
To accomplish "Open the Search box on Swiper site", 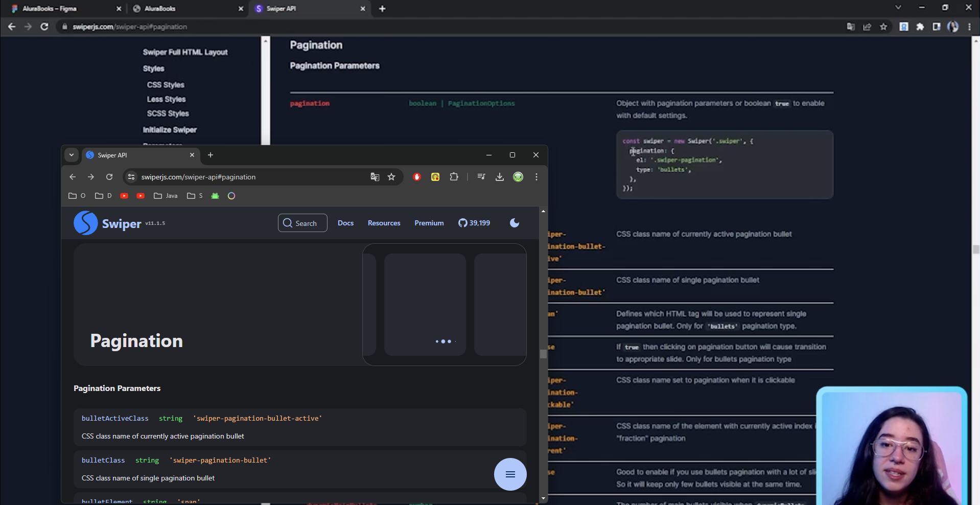I will pyautogui.click(x=302, y=223).
